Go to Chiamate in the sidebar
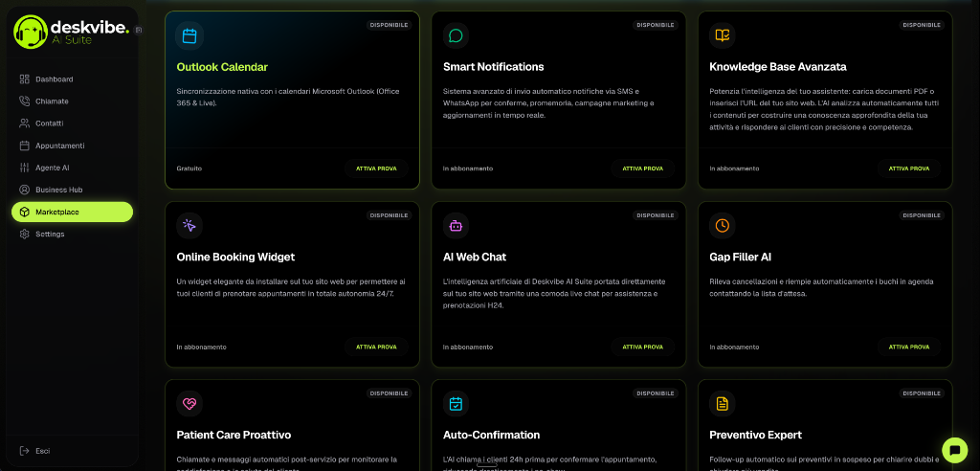 52,101
